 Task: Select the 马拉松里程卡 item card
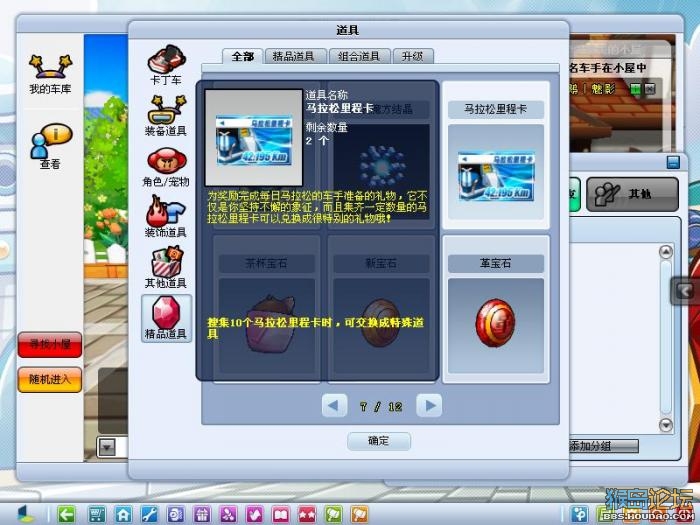click(x=496, y=155)
